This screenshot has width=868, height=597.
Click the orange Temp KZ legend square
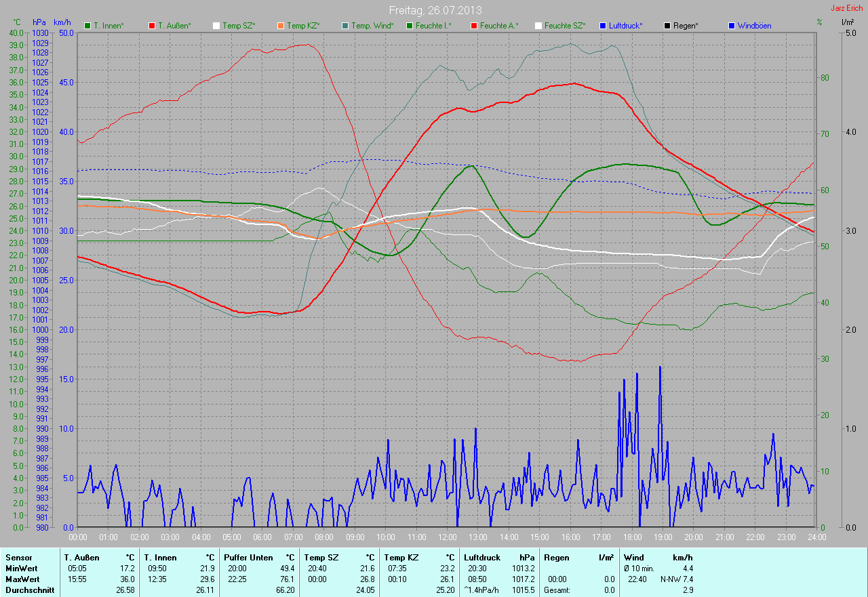point(281,26)
